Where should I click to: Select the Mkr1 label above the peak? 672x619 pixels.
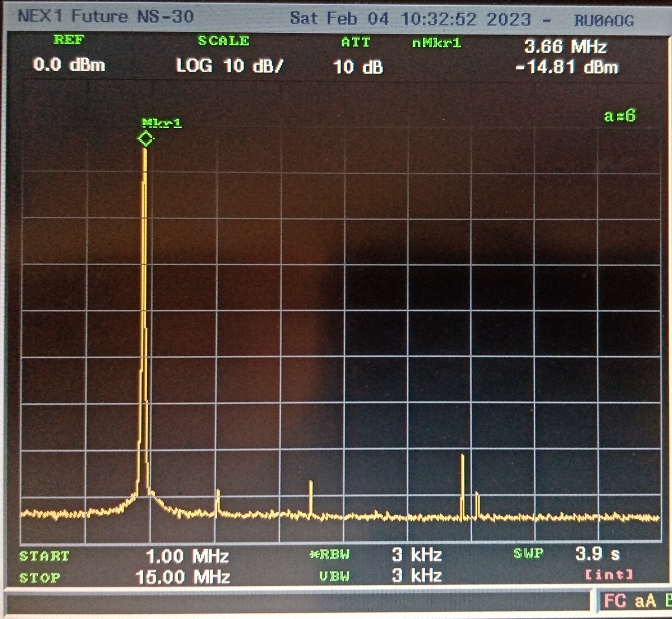(162, 122)
